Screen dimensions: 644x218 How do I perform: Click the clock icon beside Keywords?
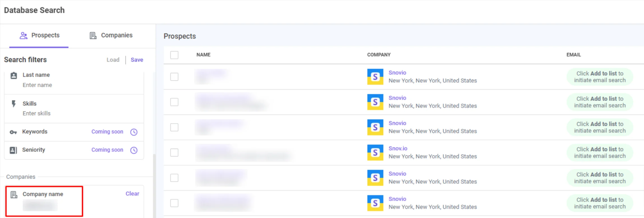coord(134,132)
